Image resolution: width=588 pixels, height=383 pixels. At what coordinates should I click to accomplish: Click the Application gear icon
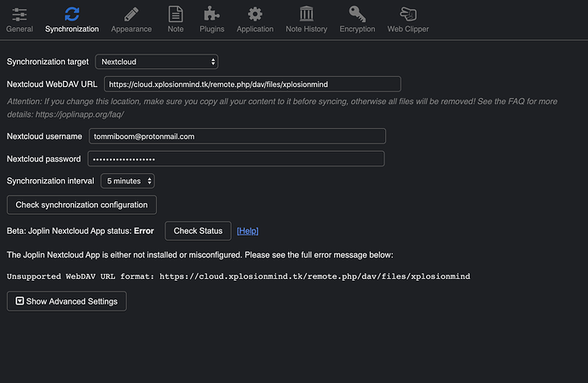pos(255,15)
